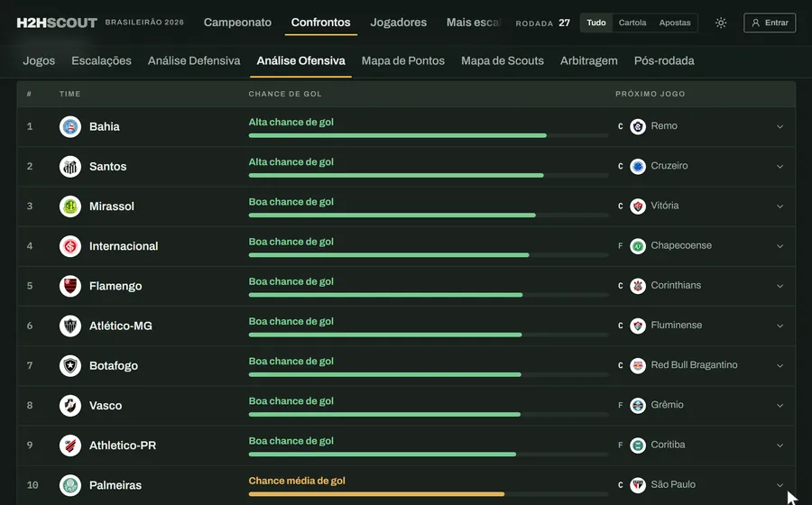The width and height of the screenshot is (812, 505).
Task: Click the Vitória opponent crest
Action: click(x=638, y=206)
